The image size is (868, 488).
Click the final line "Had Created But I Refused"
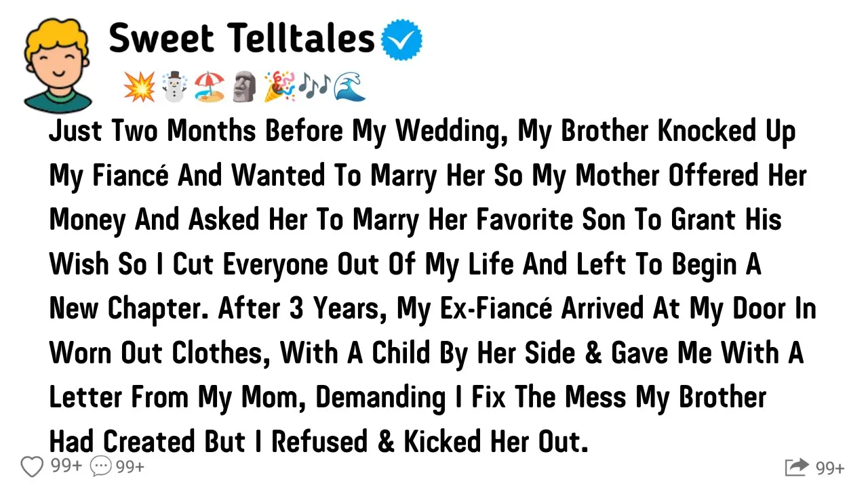[x=319, y=442]
